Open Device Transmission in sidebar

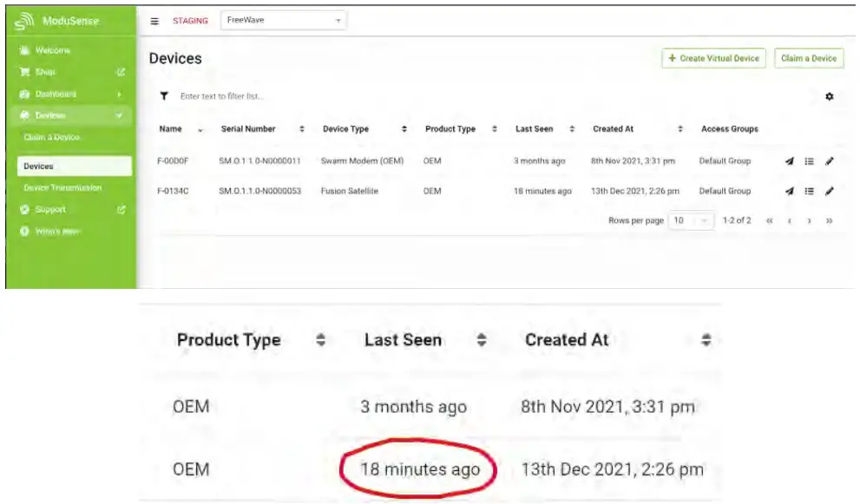click(62, 187)
